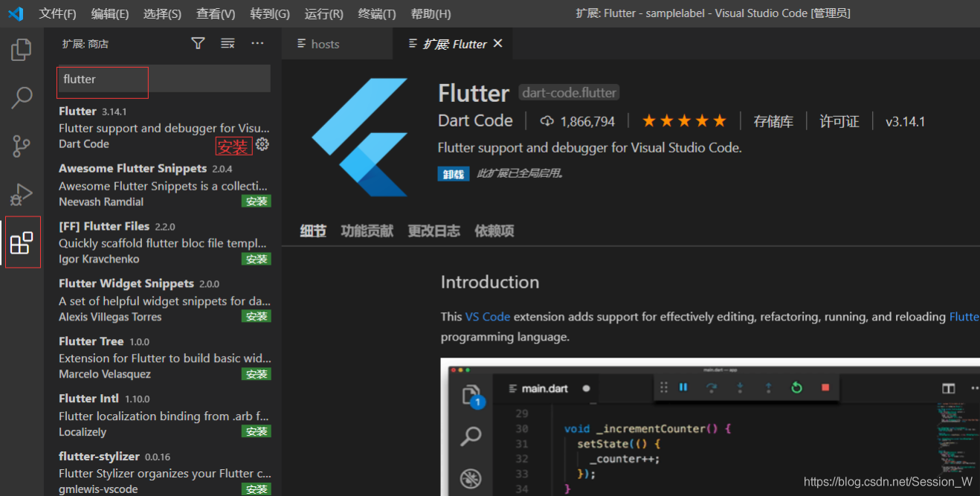
Task: Open the 帮助(H) menu
Action: tap(431, 13)
